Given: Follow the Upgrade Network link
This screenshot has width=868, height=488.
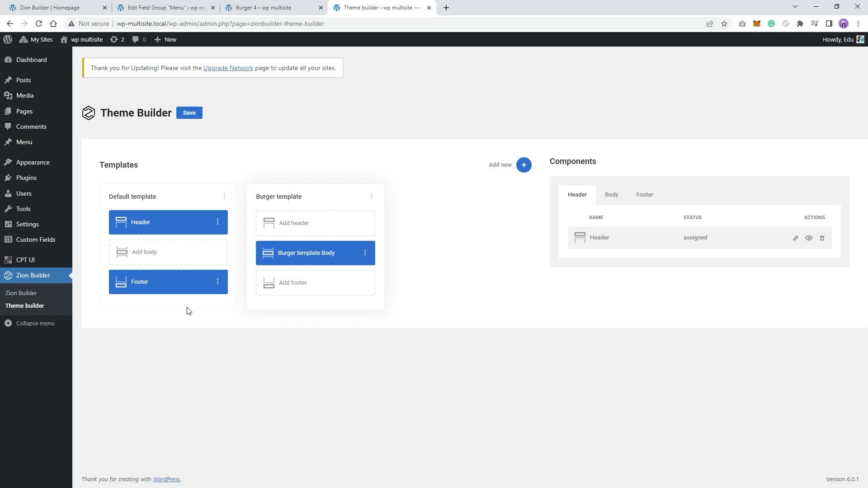Looking at the screenshot, I should 228,68.
